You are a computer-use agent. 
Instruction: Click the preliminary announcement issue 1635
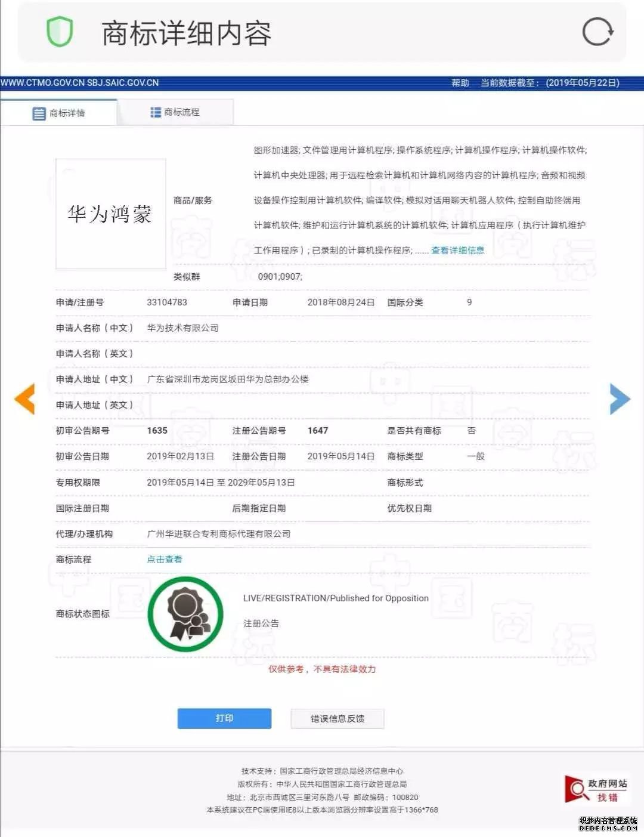[x=157, y=431]
